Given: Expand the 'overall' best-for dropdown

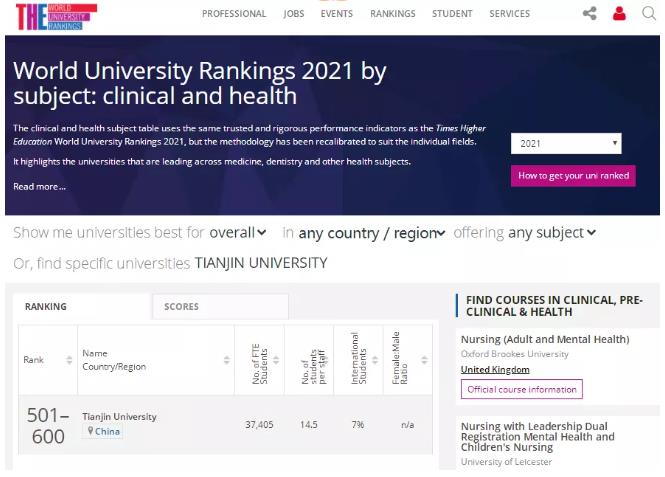Looking at the screenshot, I should 238,232.
